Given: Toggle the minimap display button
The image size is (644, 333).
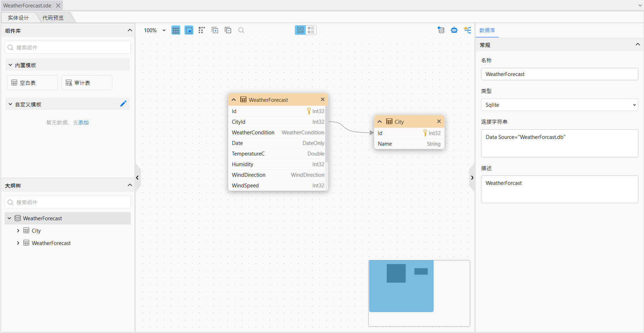Looking at the screenshot, I should coord(189,30).
